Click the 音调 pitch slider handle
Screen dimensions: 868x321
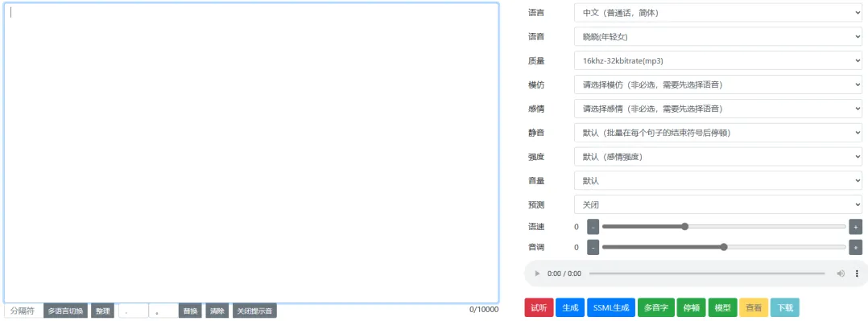point(724,247)
